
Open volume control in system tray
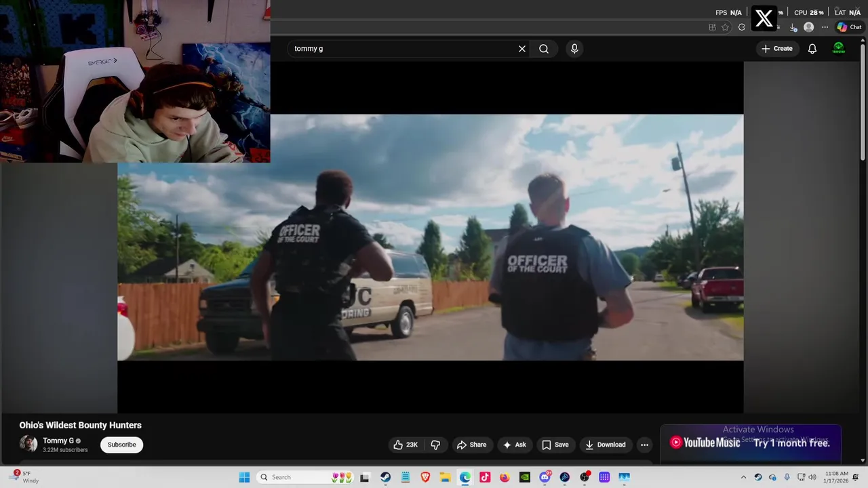(812, 477)
